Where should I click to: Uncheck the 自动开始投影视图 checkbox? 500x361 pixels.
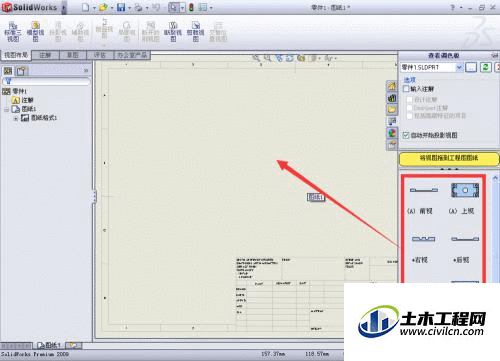[x=406, y=135]
